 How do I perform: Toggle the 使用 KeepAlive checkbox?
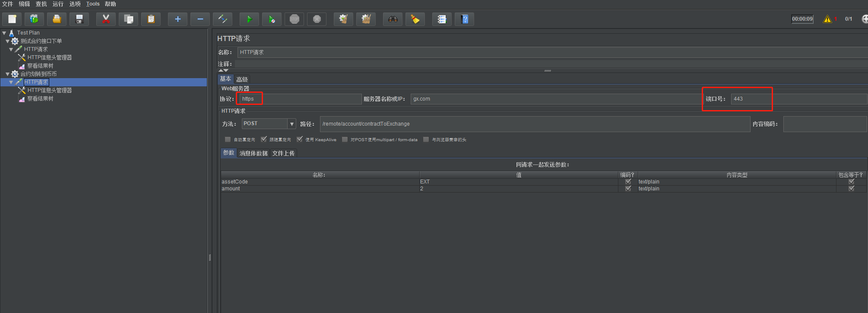coord(299,139)
